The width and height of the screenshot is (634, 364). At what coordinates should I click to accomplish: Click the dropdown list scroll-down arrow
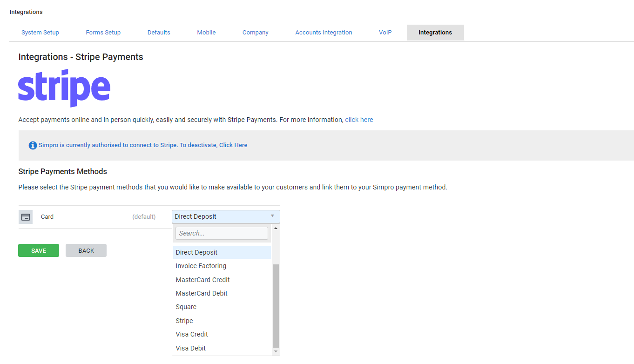(276, 352)
